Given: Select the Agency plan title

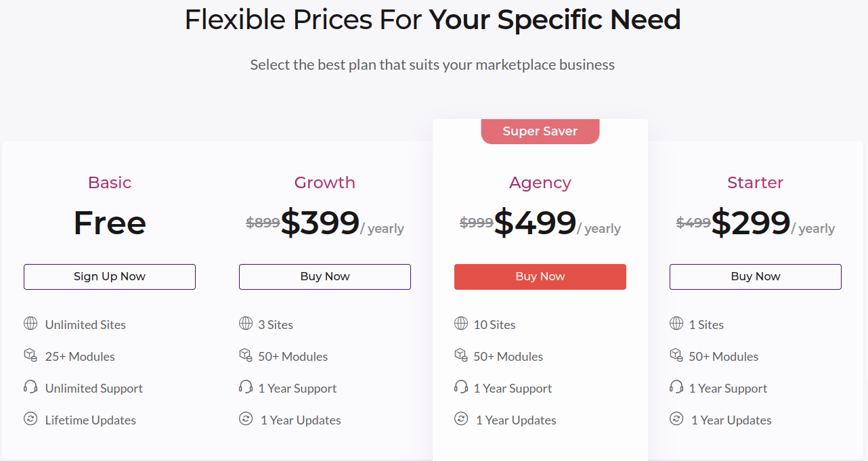Looking at the screenshot, I should (540, 183).
